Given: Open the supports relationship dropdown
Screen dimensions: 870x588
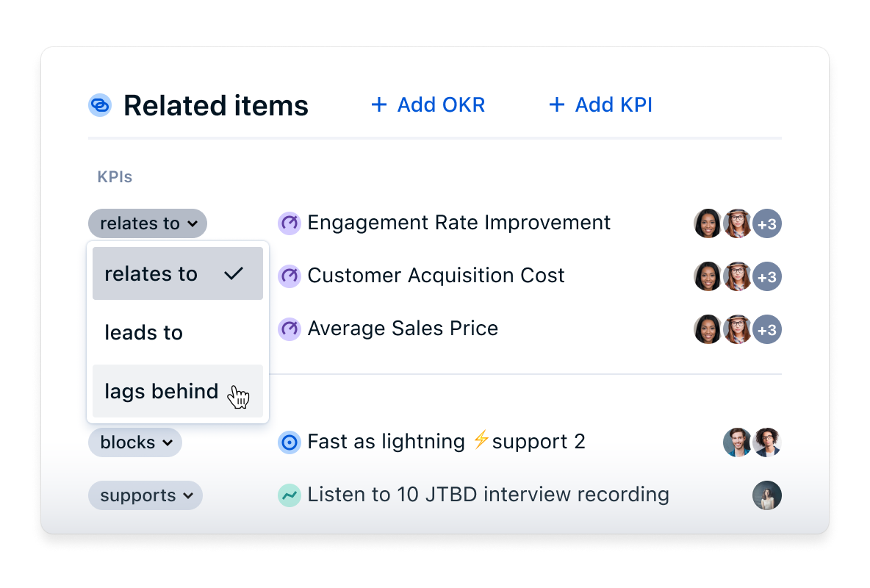Looking at the screenshot, I should pos(145,495).
